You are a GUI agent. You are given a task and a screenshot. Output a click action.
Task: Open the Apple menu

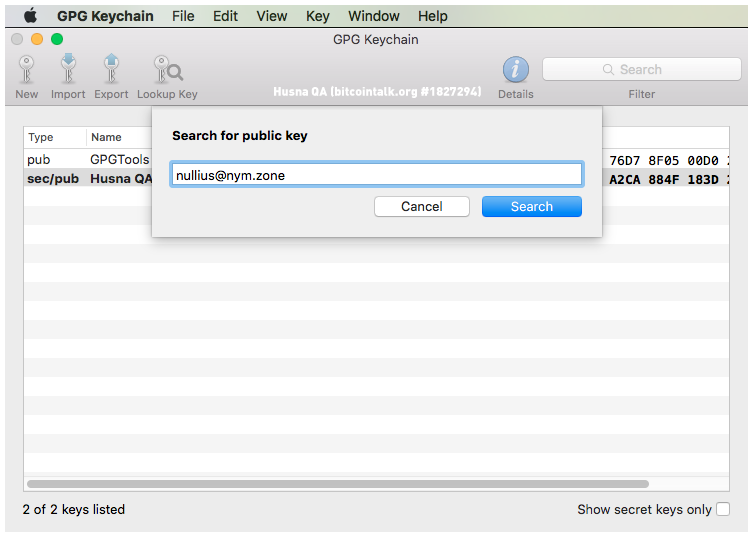pyautogui.click(x=31, y=16)
